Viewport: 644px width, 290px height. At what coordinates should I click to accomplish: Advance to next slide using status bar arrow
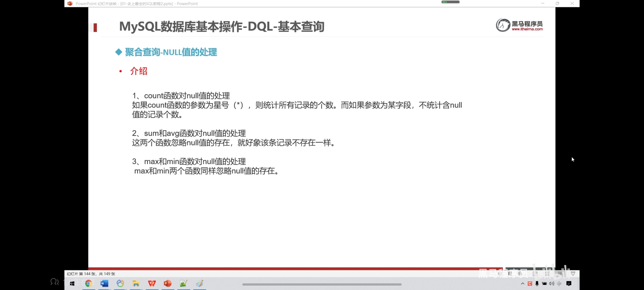tap(520, 273)
